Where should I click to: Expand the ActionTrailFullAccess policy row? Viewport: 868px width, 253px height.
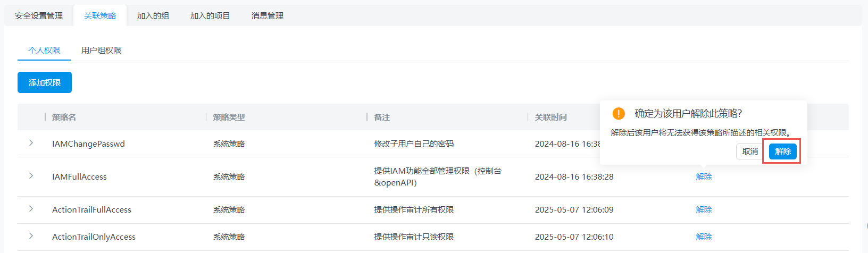[31, 209]
